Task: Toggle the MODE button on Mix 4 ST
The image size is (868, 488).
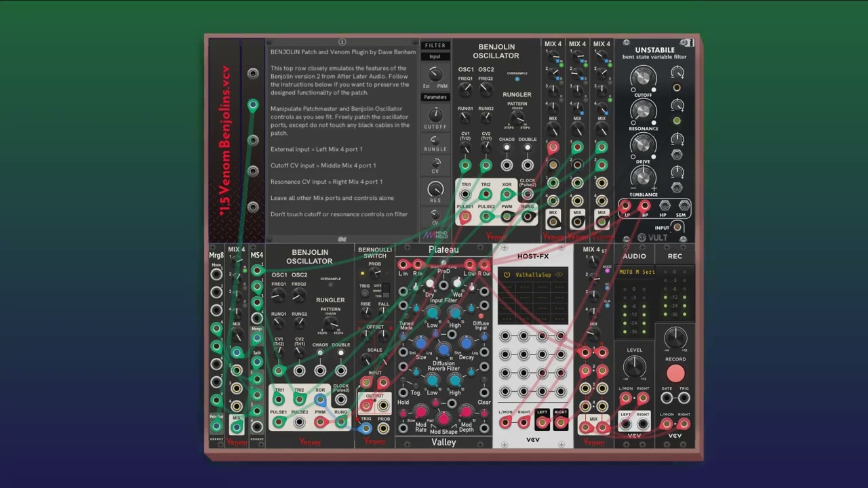Action: click(x=607, y=270)
